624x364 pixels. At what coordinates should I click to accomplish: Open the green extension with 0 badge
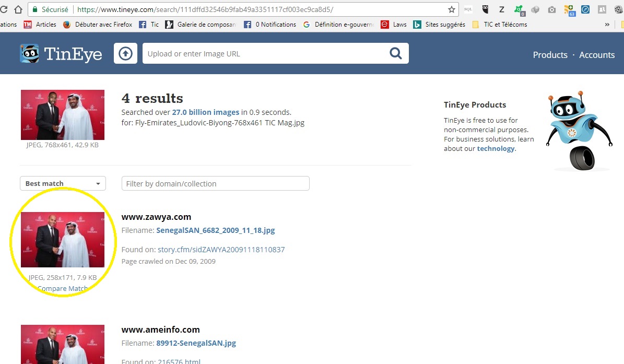click(519, 10)
